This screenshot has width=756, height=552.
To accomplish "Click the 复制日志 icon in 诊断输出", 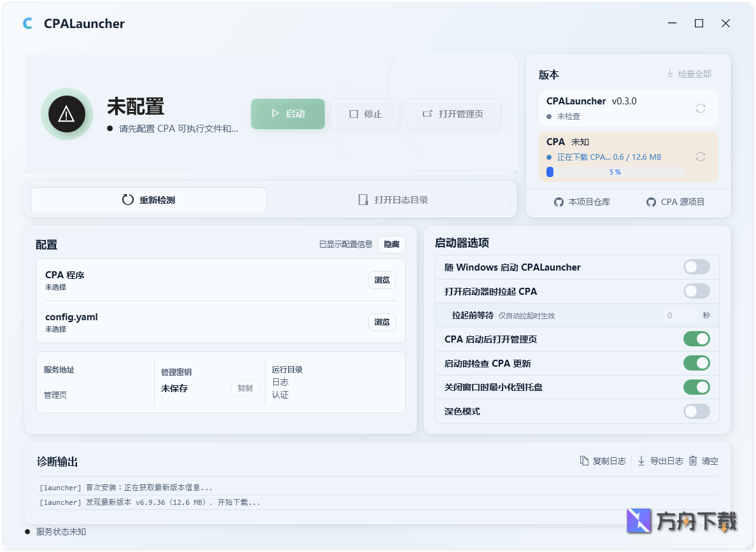I will 583,461.
